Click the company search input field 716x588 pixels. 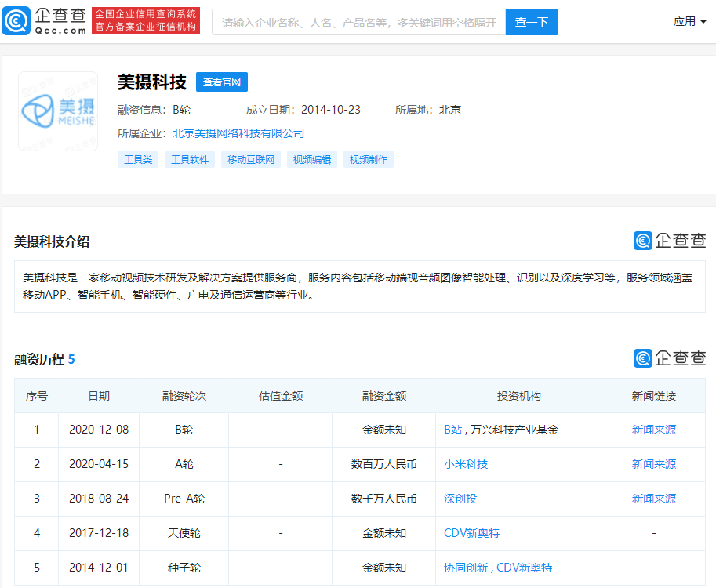[x=359, y=22]
